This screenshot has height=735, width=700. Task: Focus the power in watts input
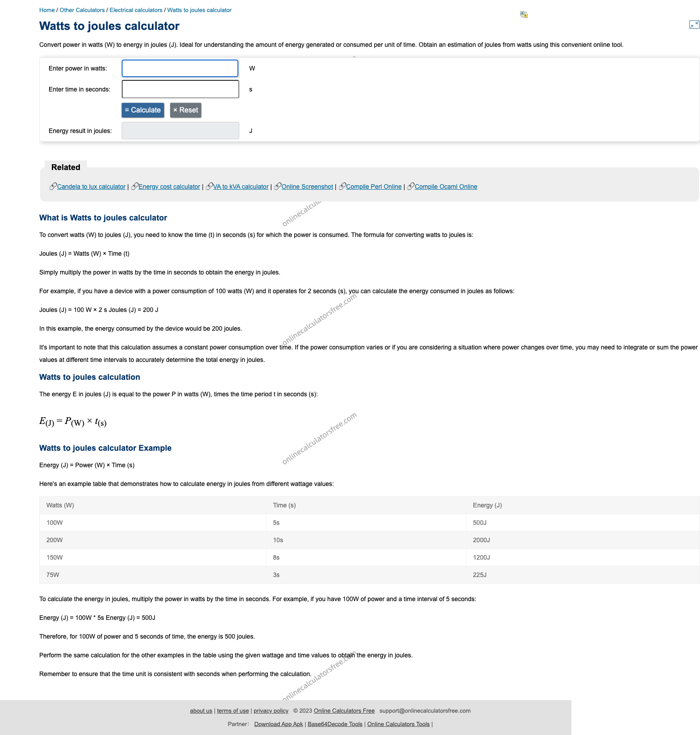pyautogui.click(x=180, y=68)
